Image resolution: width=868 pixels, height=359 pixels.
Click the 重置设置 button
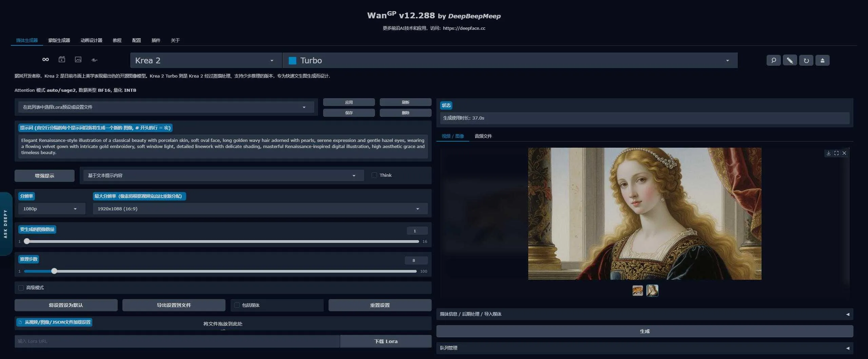click(380, 305)
